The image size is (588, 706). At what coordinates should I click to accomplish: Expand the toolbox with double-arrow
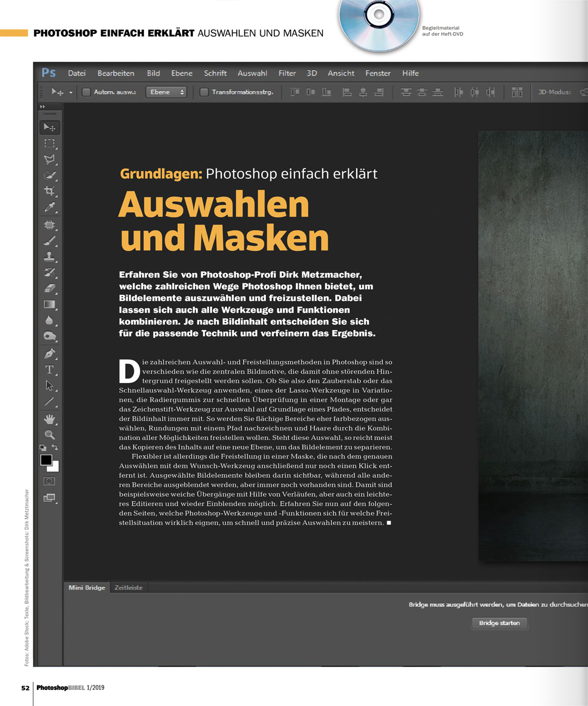tap(42, 107)
